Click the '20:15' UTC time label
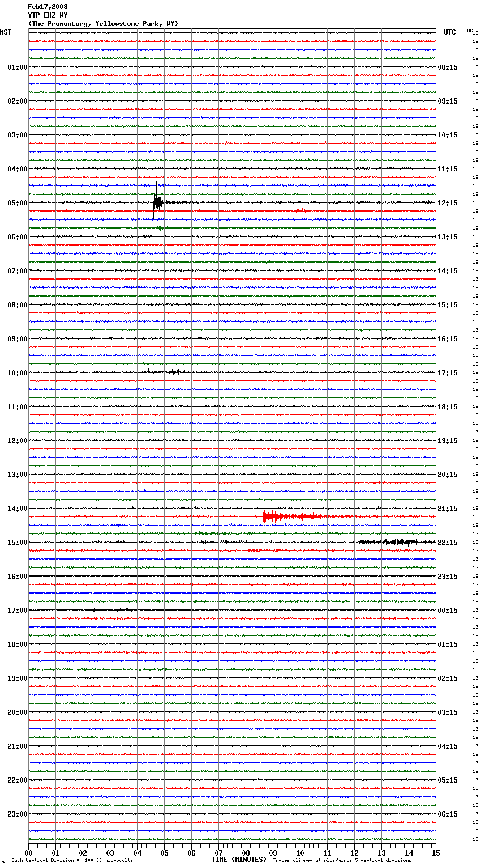The width and height of the screenshot is (481, 868). tap(448, 475)
